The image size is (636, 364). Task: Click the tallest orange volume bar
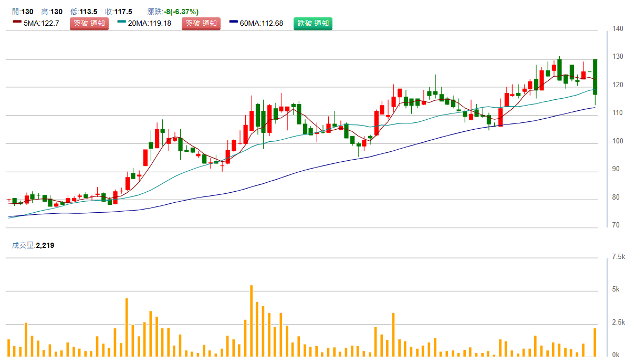coord(251,320)
